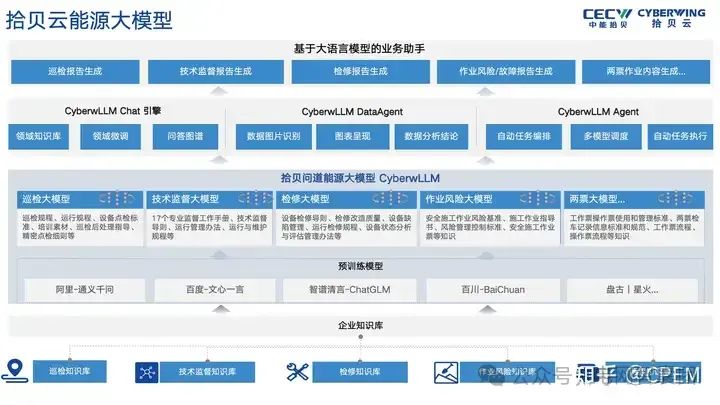Image resolution: width=720 pixels, height=405 pixels.
Task: Click the 检修知识库 box
Action: click(x=360, y=372)
